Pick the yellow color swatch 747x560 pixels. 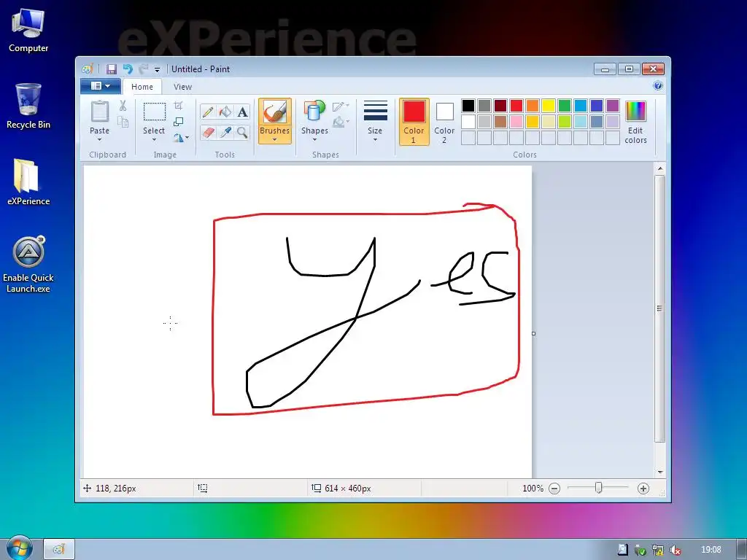(549, 106)
